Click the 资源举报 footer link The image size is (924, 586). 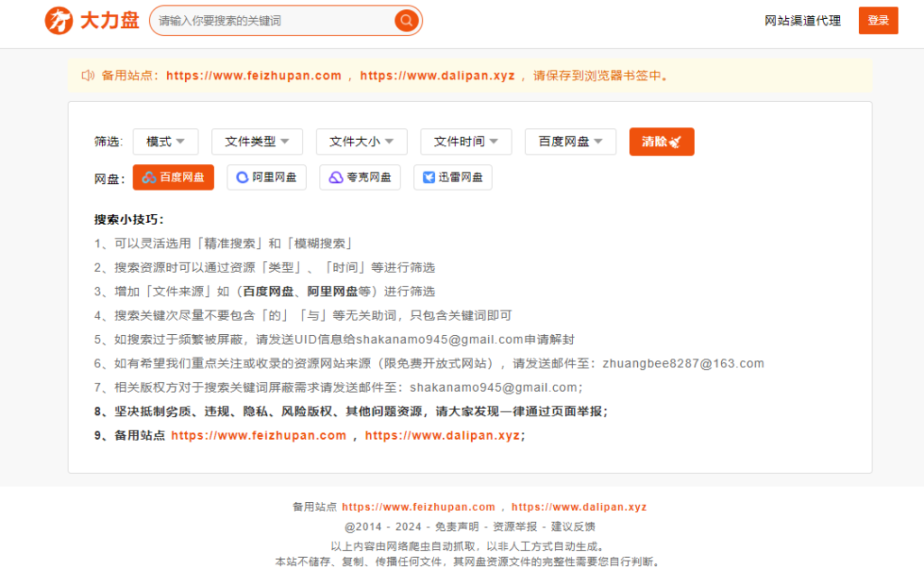514,526
